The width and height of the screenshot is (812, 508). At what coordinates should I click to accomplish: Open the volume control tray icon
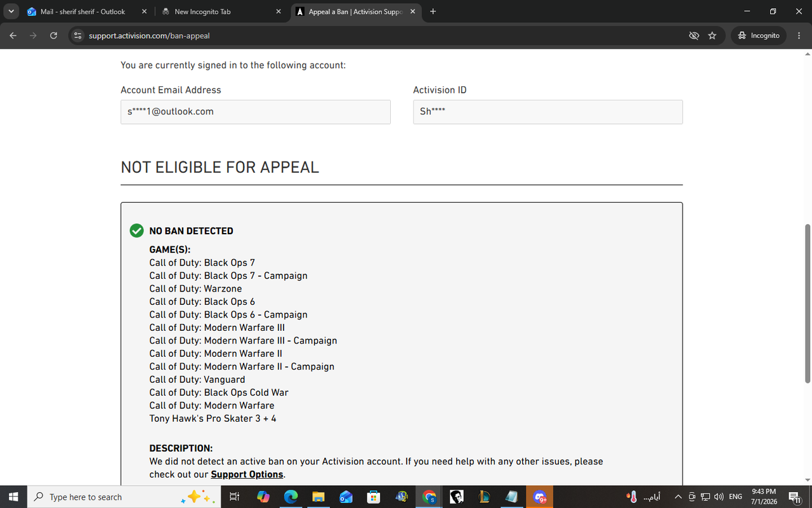719,497
